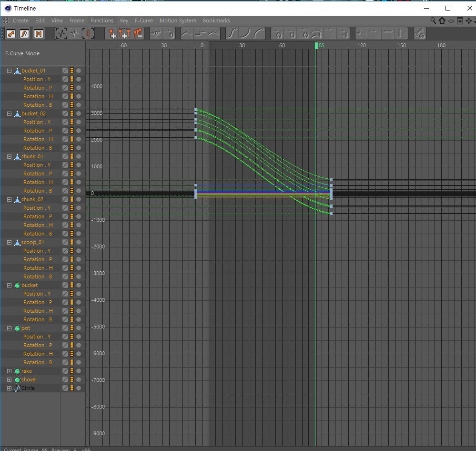The width and height of the screenshot is (476, 451).
Task: Set spline interpolation with the arch icon
Action: pos(213,34)
